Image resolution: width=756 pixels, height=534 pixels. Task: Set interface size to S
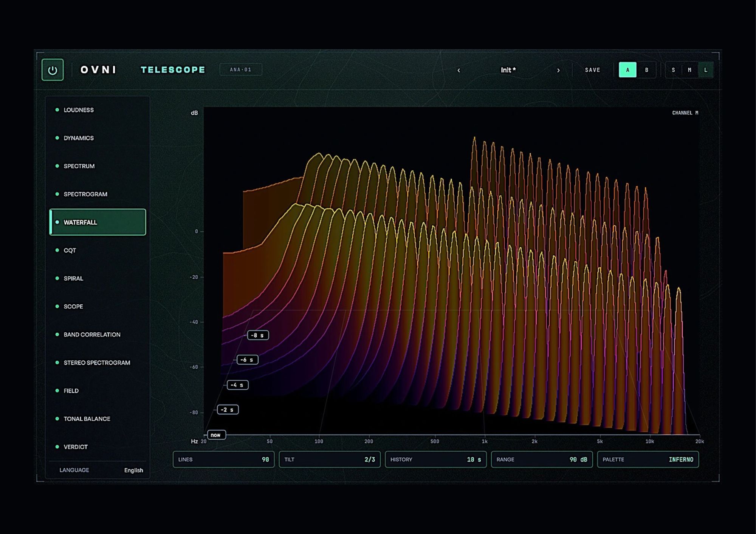(x=673, y=70)
